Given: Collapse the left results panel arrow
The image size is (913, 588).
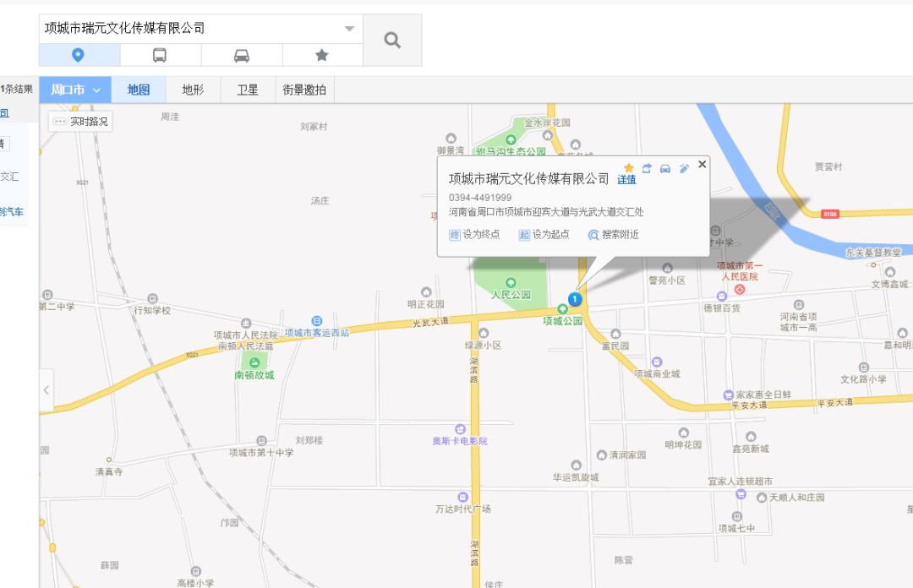Looking at the screenshot, I should click(46, 390).
